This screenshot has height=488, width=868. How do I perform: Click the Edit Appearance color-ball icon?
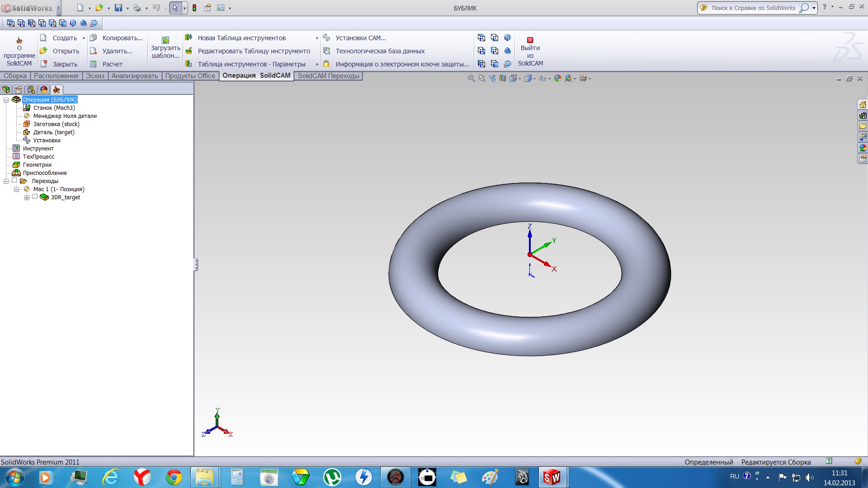[x=557, y=79]
